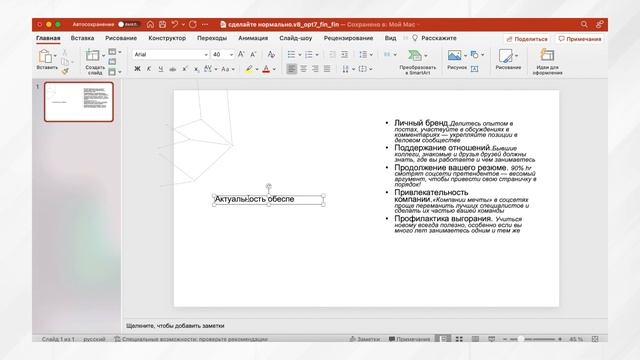Click the Undo arrow icon

tap(175, 24)
